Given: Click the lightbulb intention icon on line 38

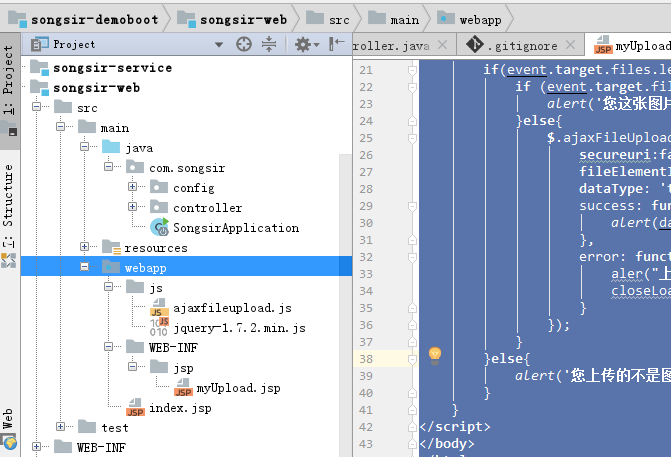Looking at the screenshot, I should pyautogui.click(x=435, y=356).
